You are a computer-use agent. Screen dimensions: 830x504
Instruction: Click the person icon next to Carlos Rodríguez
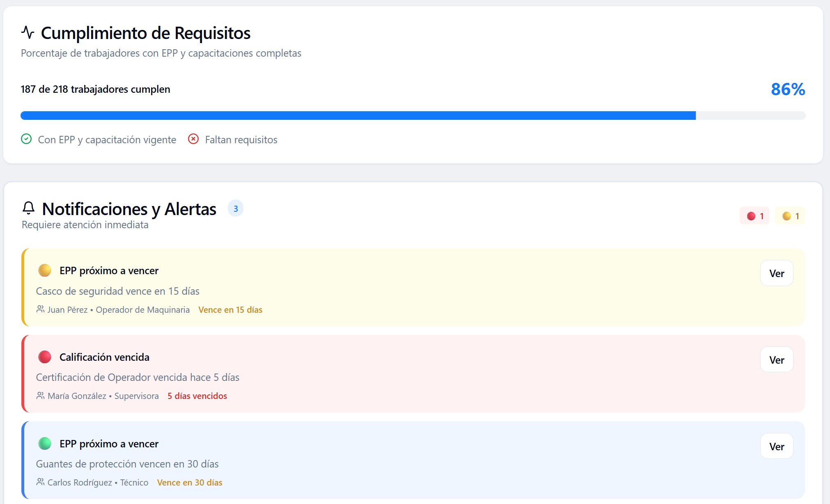tap(40, 482)
